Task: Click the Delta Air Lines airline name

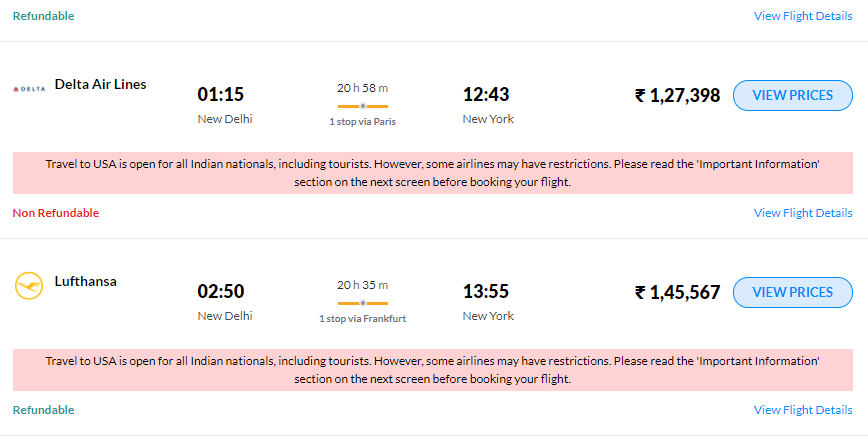Action: (x=100, y=84)
